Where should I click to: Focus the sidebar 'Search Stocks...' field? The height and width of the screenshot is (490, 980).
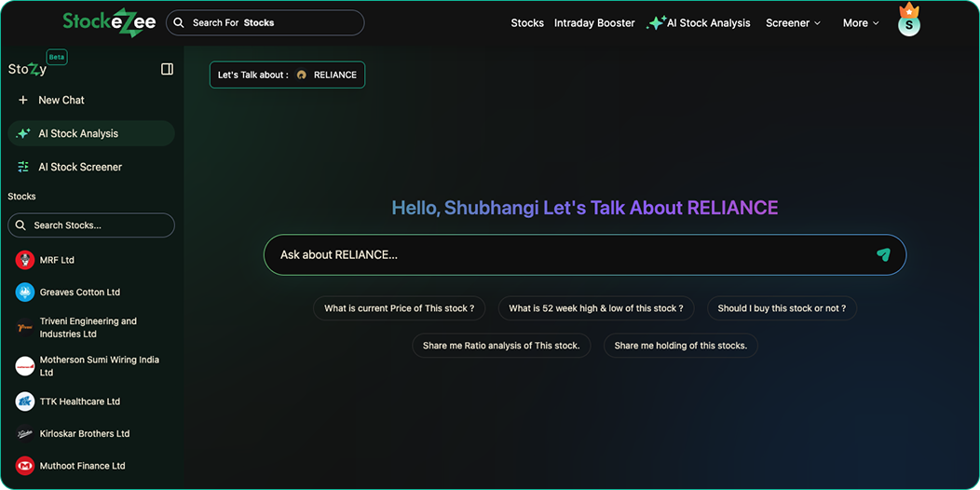point(91,225)
